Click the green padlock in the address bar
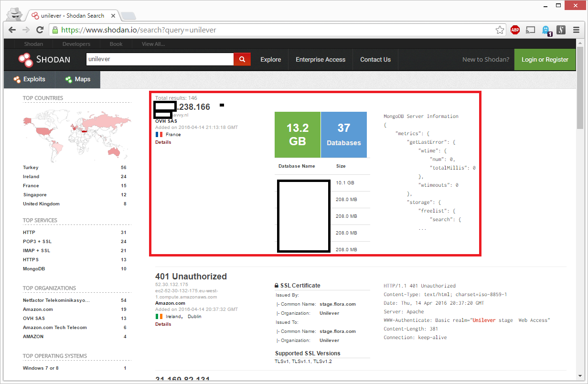 55,30
